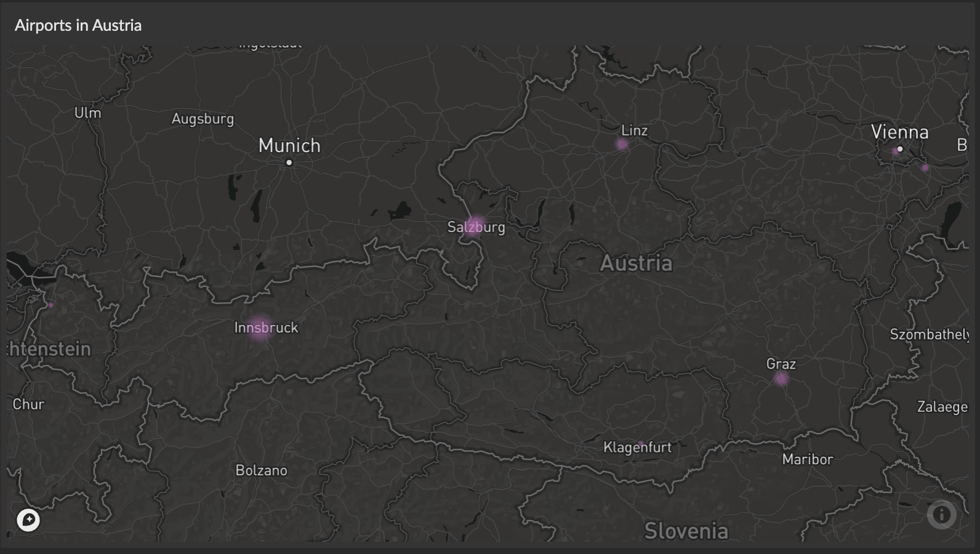Select the Linz airport heat spot
The width and height of the screenshot is (980, 554).
coord(622,145)
